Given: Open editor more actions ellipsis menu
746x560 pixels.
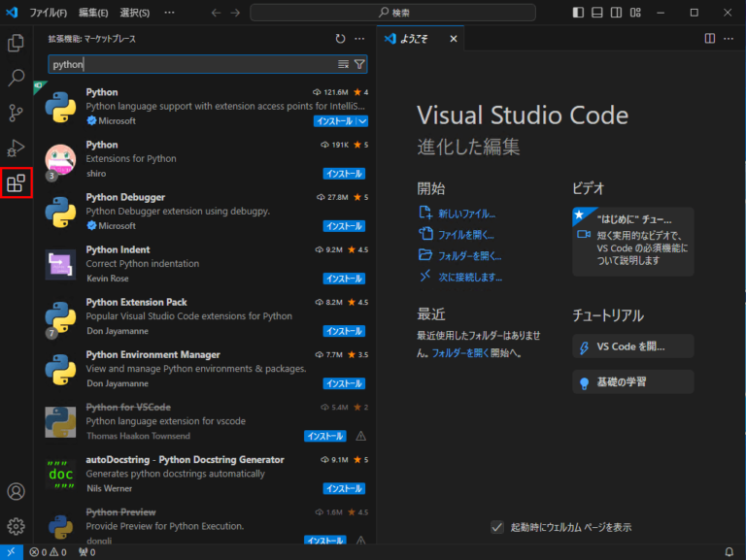Looking at the screenshot, I should pyautogui.click(x=729, y=39).
